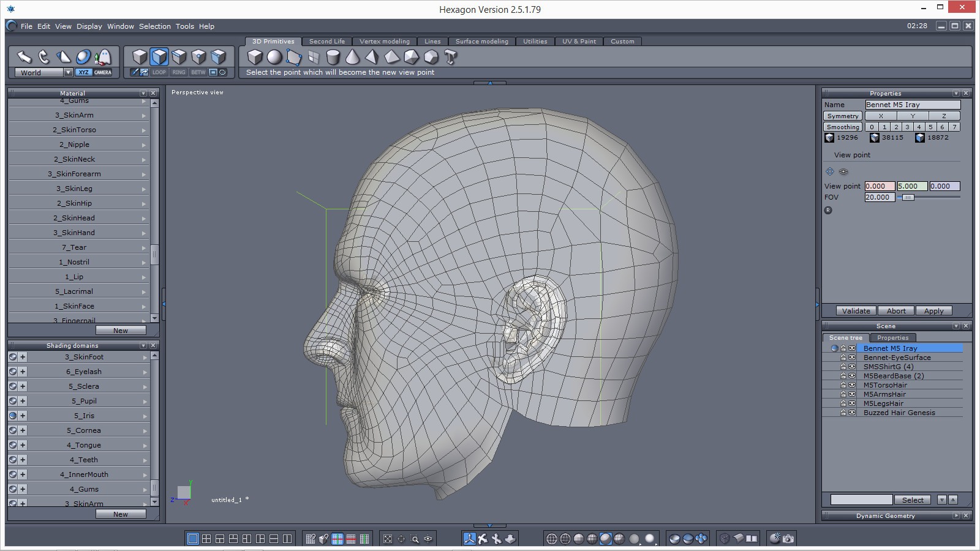Toggle LOOP selection mode
Image resolution: width=980 pixels, height=551 pixels.
(x=159, y=72)
